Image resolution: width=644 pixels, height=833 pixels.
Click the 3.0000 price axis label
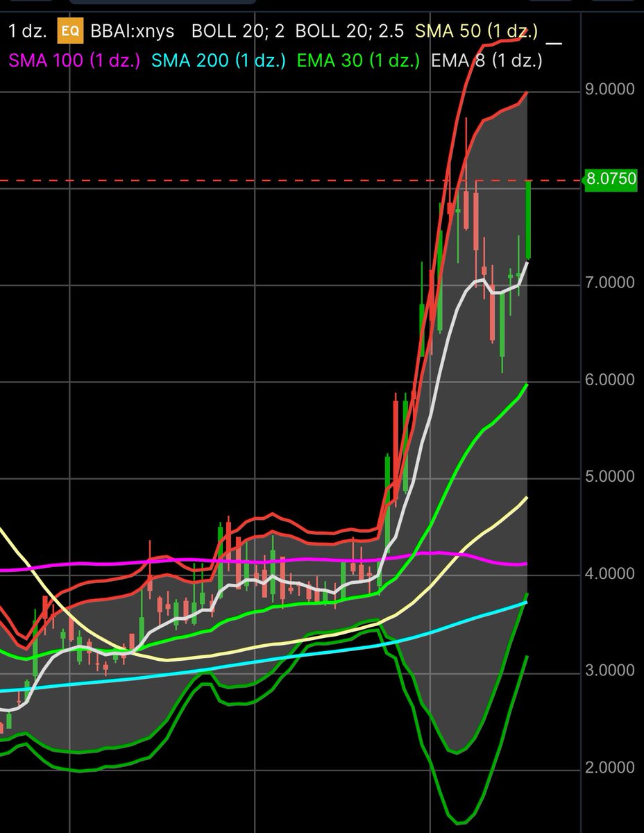coord(611,671)
